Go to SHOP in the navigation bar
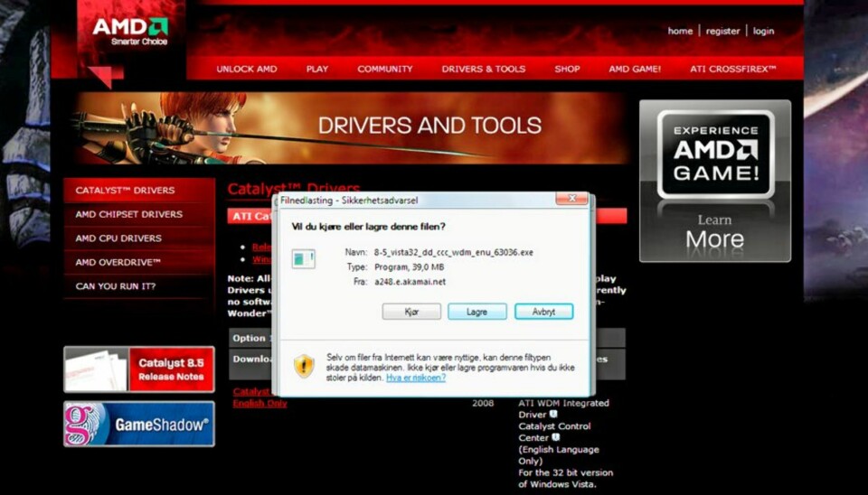This screenshot has height=495, width=868. click(568, 70)
